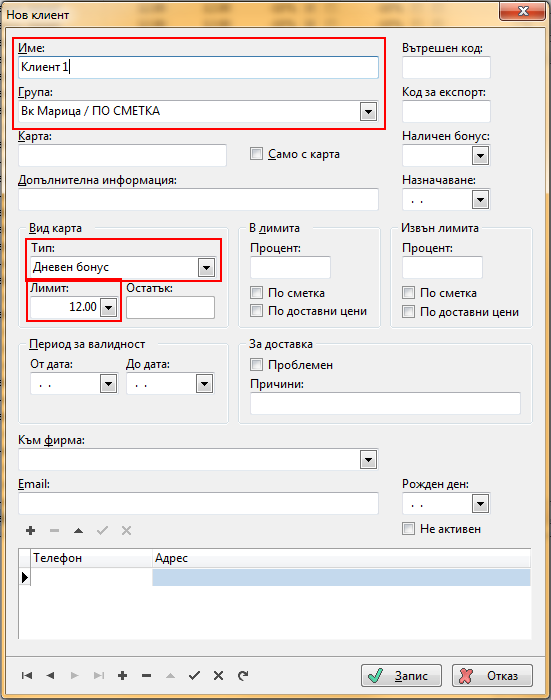Click the add phone row plus icon
Viewport: 551px width, 700px height.
30,530
